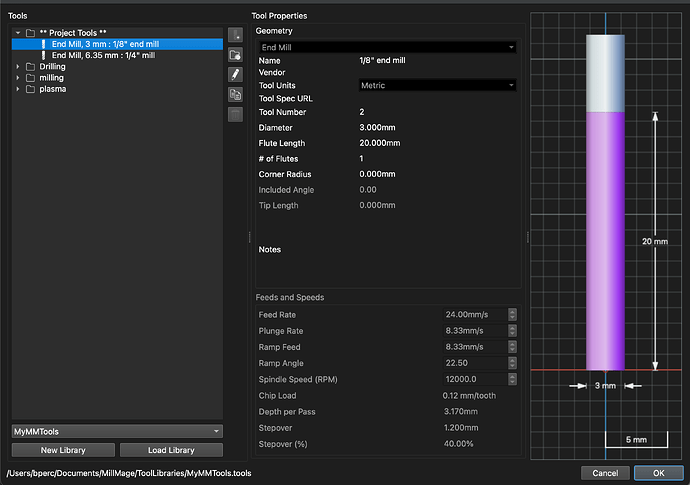
Task: Click the Spindle Speed stepper arrows
Action: pyautogui.click(x=512, y=379)
